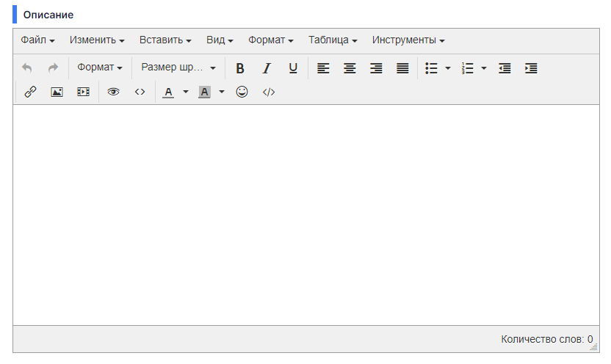
Task: Toggle bold formatting
Action: 240,68
